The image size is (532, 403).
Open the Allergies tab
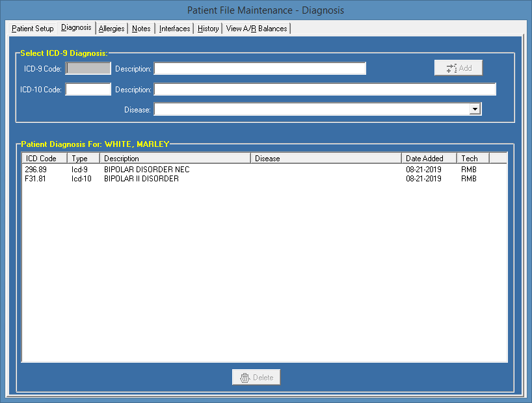tap(111, 28)
